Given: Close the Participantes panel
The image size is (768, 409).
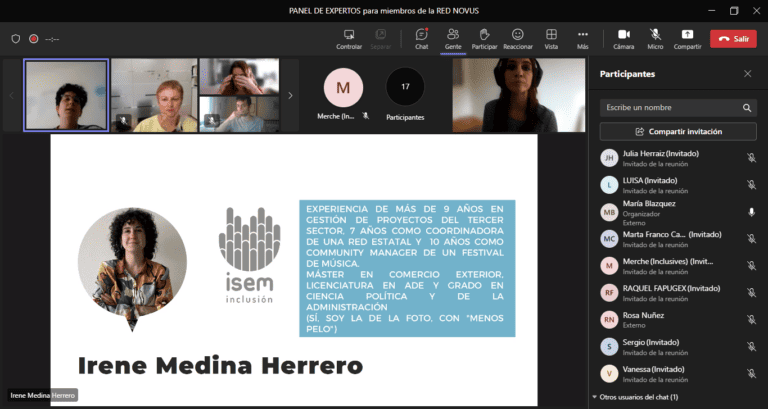Looking at the screenshot, I should click(747, 74).
